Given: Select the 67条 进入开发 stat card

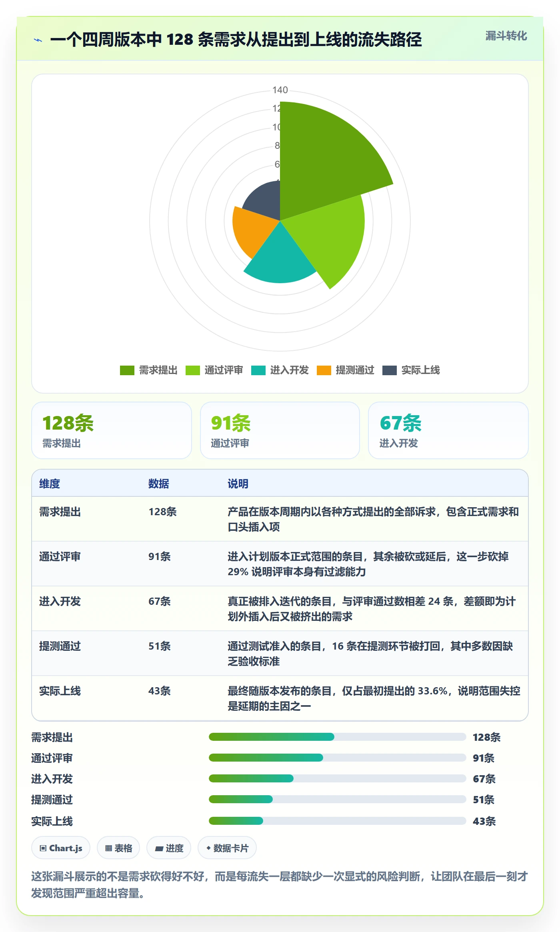Looking at the screenshot, I should tap(448, 430).
